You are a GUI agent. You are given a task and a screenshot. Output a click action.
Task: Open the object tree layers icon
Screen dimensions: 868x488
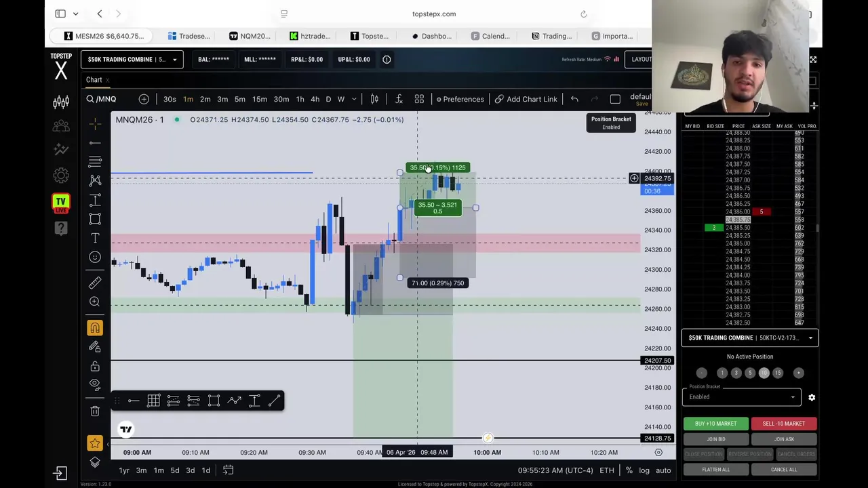(95, 462)
